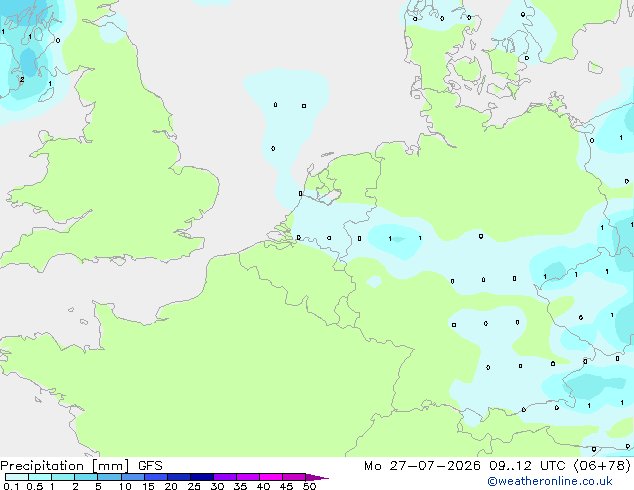Click the '(06+78)' forecast run text

pos(602,466)
